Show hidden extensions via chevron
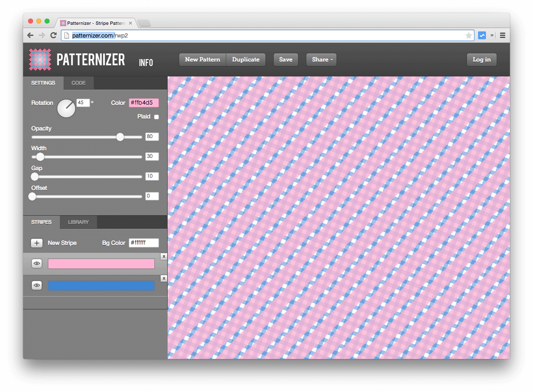Image resolution: width=533 pixels, height=392 pixels. (x=492, y=36)
